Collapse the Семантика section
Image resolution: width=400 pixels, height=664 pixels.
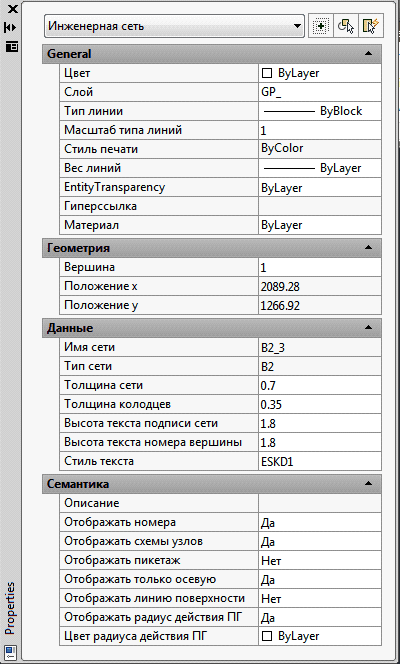point(368,484)
